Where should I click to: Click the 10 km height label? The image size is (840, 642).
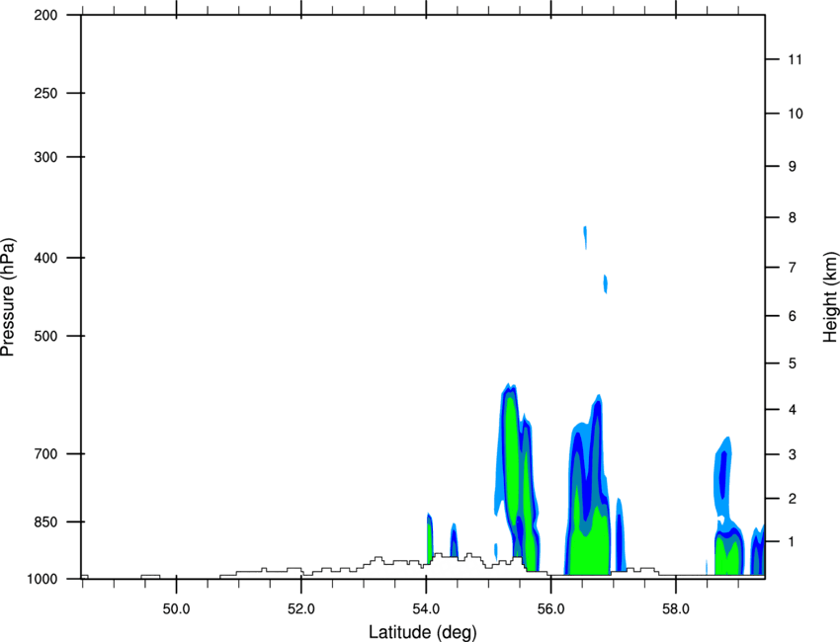(796, 114)
